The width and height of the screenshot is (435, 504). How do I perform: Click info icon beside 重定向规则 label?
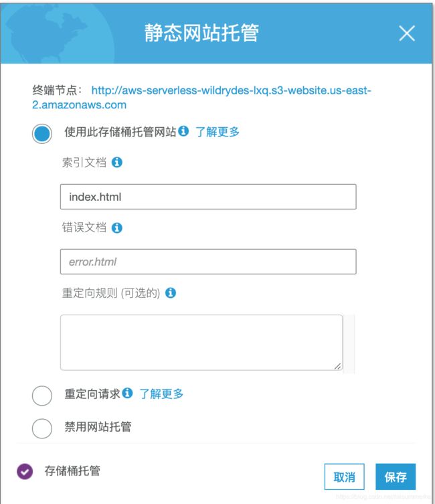click(x=170, y=293)
